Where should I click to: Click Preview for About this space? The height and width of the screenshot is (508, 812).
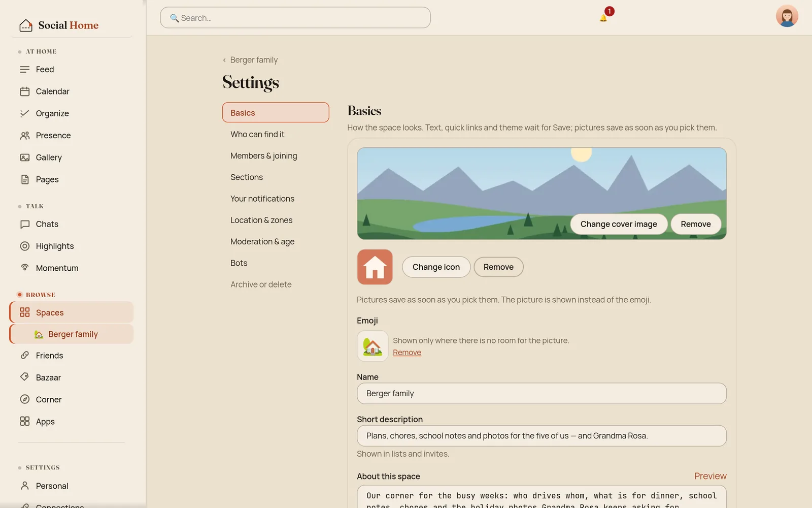[710, 476]
